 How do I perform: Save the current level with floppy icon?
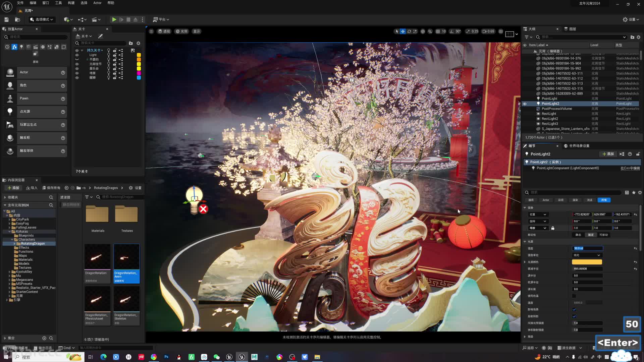6,19
